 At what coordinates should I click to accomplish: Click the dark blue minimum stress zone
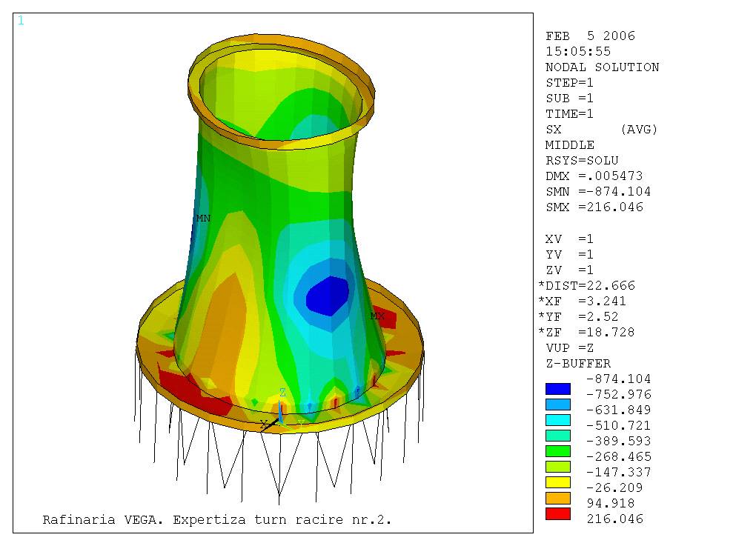point(328,294)
